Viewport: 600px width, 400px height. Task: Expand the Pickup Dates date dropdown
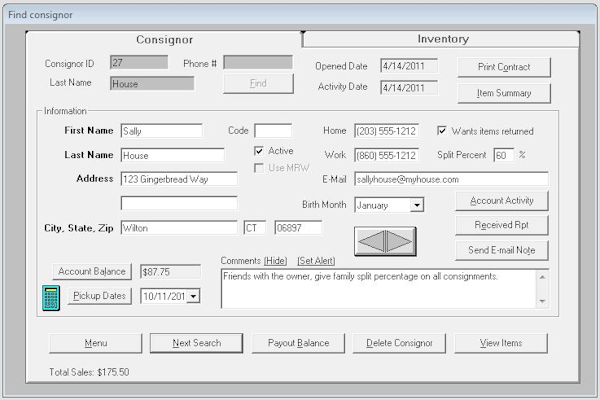point(193,296)
